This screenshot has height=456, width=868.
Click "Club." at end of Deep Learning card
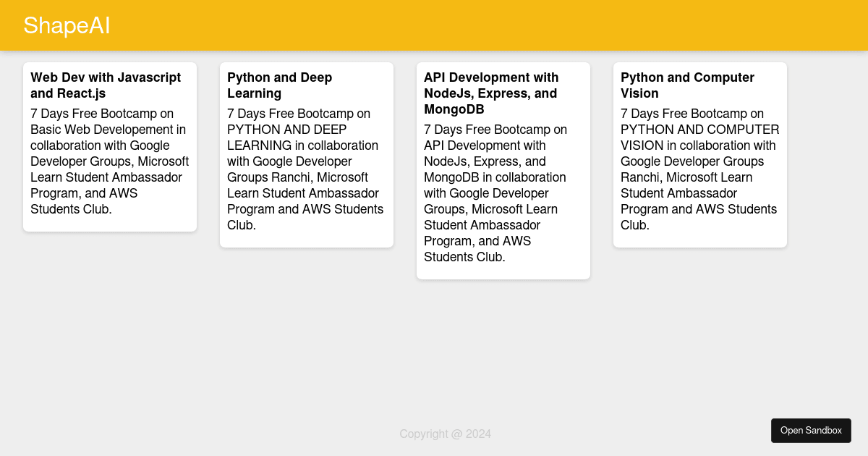(x=242, y=225)
